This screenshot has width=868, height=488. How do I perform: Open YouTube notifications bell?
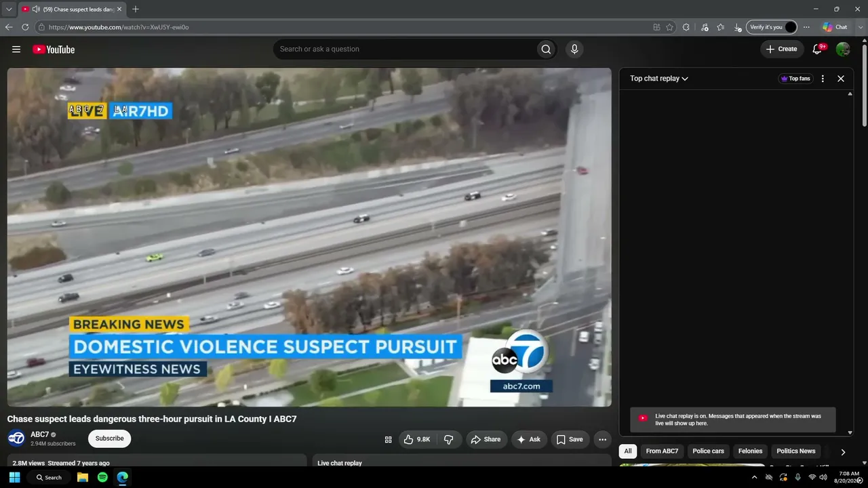tap(818, 49)
